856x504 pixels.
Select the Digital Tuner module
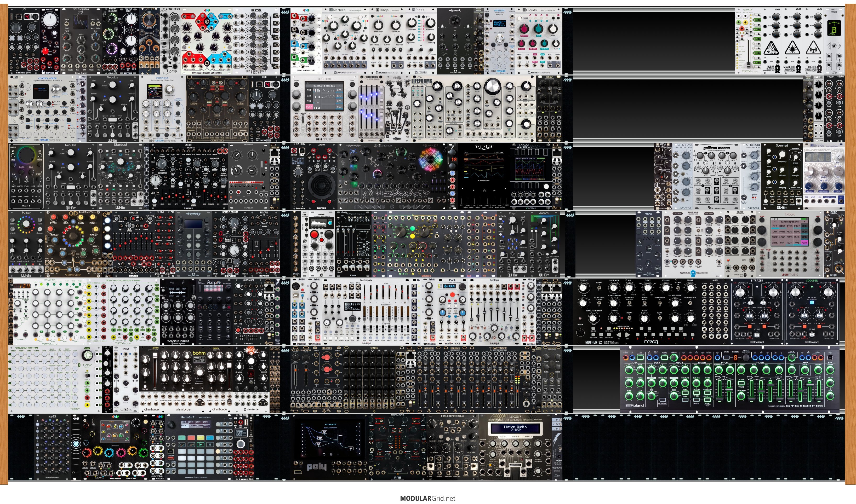point(834,41)
